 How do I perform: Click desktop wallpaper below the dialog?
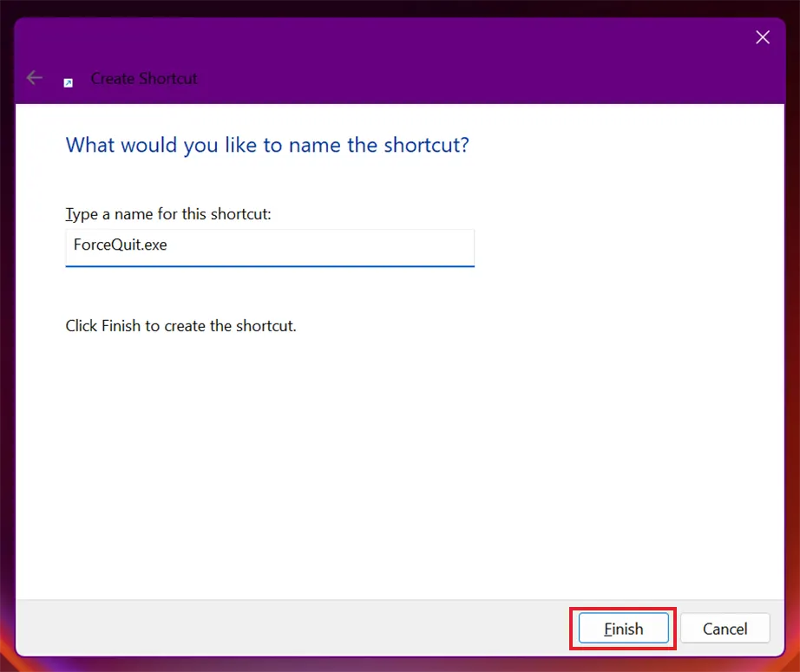[400, 665]
